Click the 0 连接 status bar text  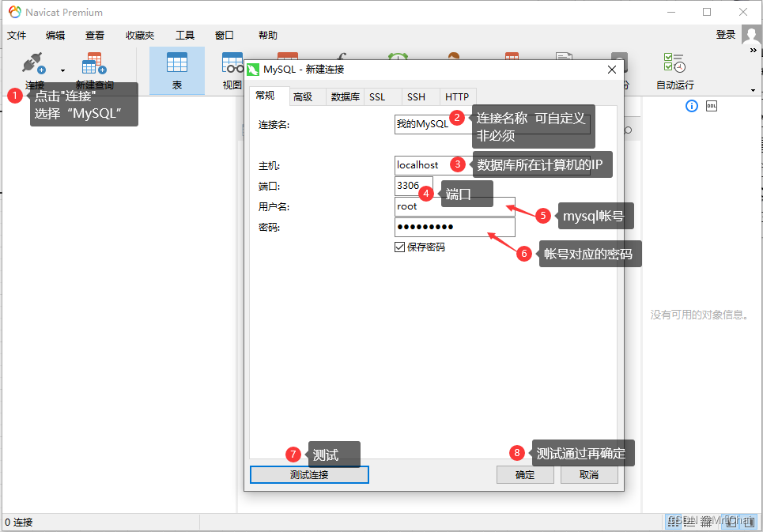(x=18, y=523)
